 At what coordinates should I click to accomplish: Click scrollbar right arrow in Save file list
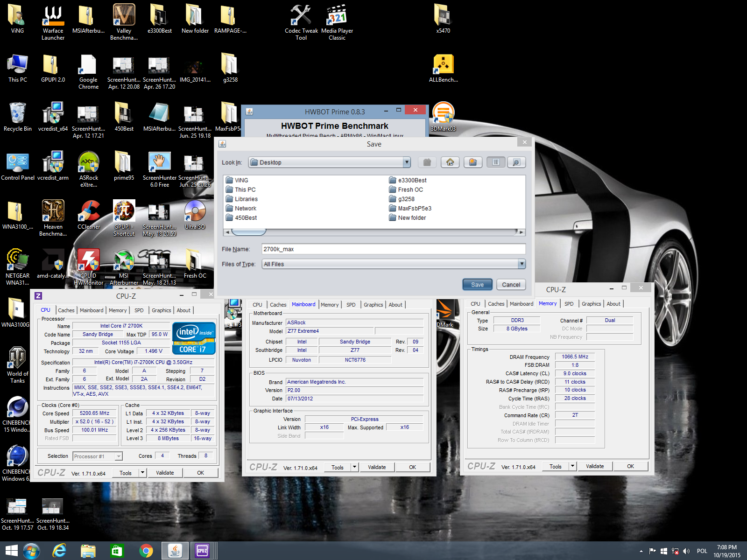coord(521,232)
